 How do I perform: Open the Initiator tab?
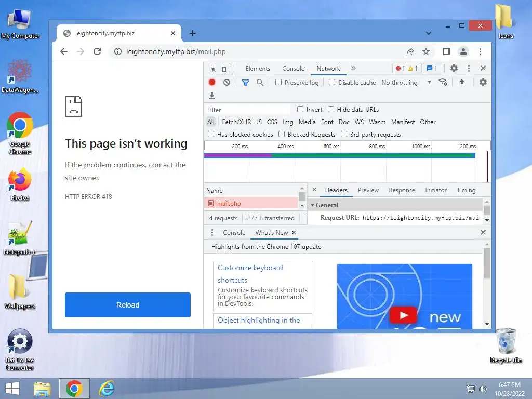click(x=436, y=190)
